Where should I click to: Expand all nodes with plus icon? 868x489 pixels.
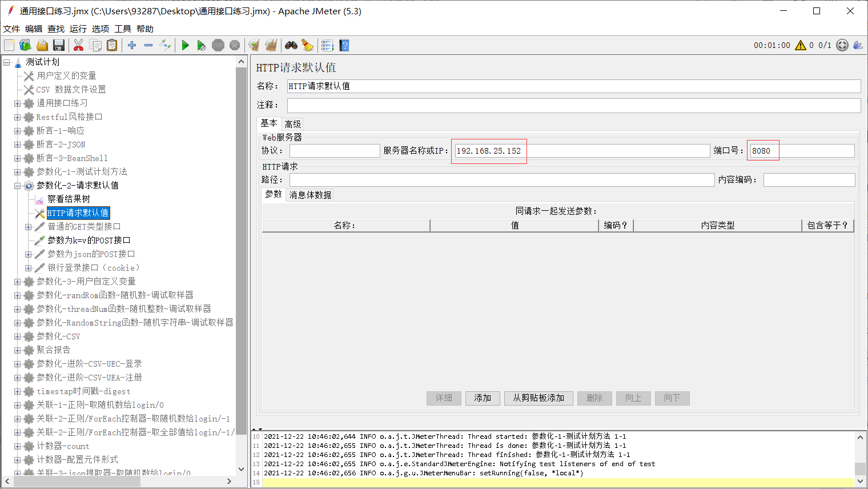(132, 45)
